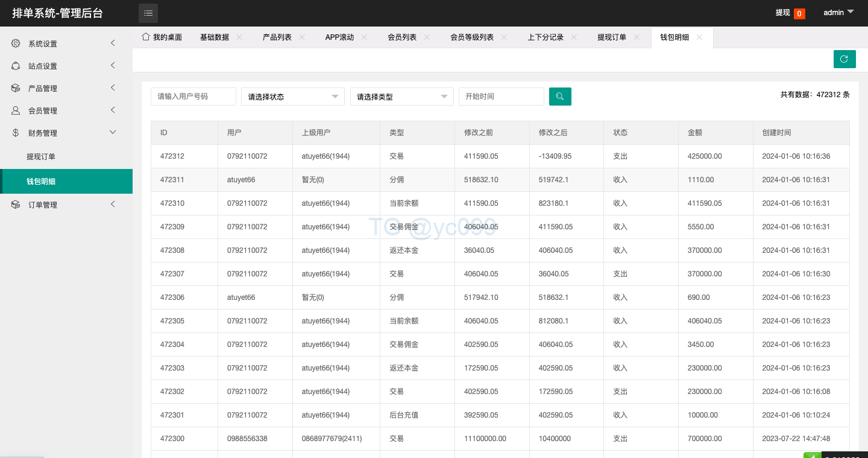Image resolution: width=868 pixels, height=458 pixels.
Task: Click the 财务管理 dollar icon
Action: [16, 133]
